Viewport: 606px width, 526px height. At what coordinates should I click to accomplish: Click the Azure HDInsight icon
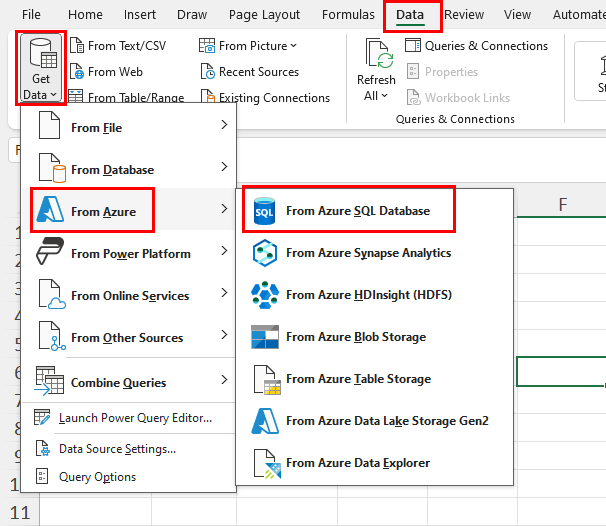(x=265, y=295)
